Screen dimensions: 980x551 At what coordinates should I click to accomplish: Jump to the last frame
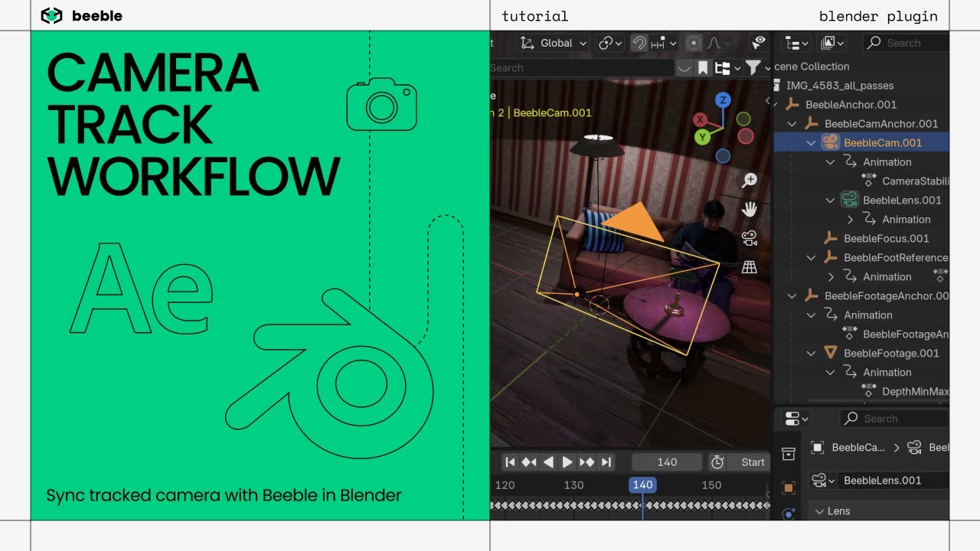pos(606,462)
